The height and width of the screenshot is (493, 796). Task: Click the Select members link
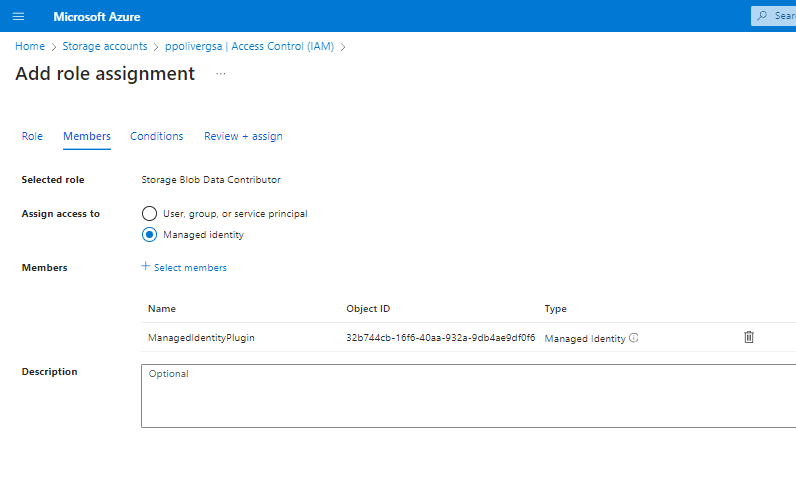click(x=190, y=268)
